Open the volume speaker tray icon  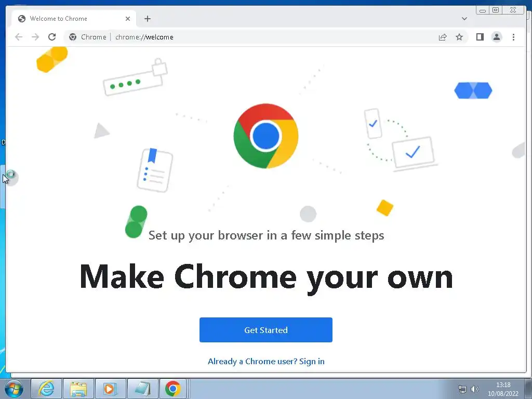[475, 389]
